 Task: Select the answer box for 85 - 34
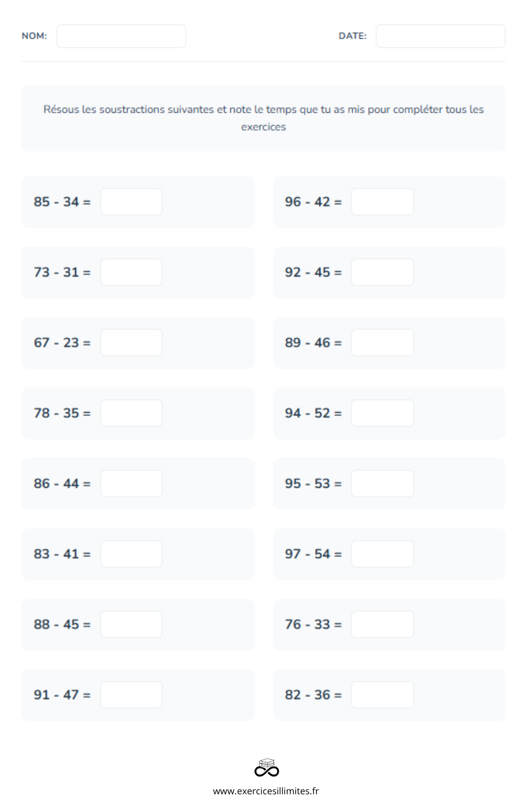click(x=131, y=202)
